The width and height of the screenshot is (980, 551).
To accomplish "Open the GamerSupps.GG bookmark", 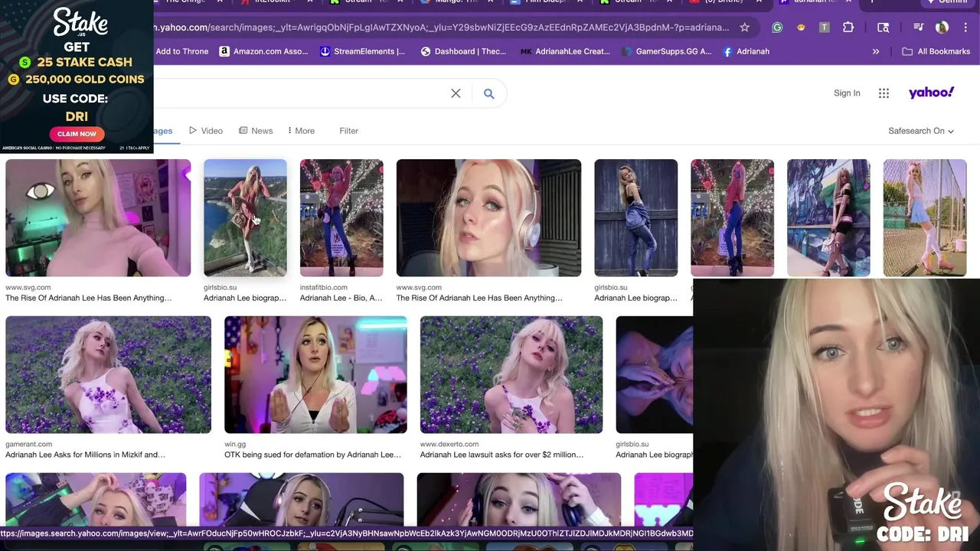I will [x=666, y=51].
